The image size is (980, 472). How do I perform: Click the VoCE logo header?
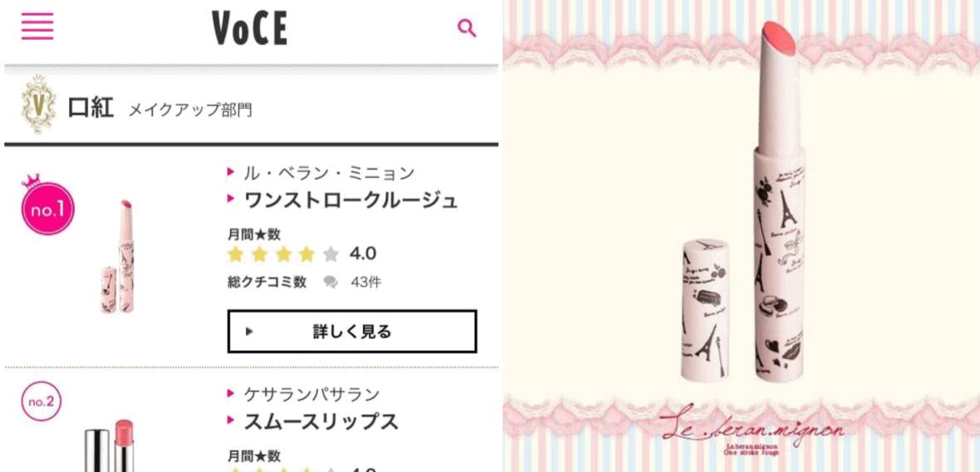(249, 28)
